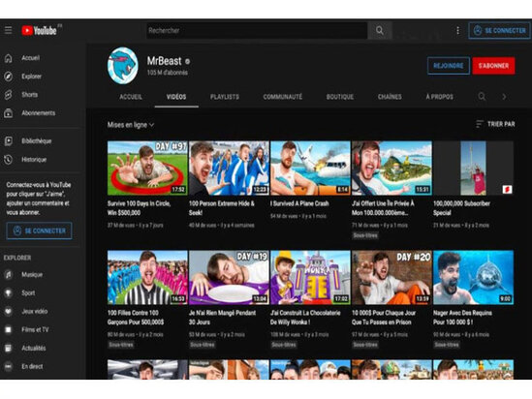Screen dimensions: 532x399
Task: Click the MrBeast channel avatar
Action: point(123,66)
